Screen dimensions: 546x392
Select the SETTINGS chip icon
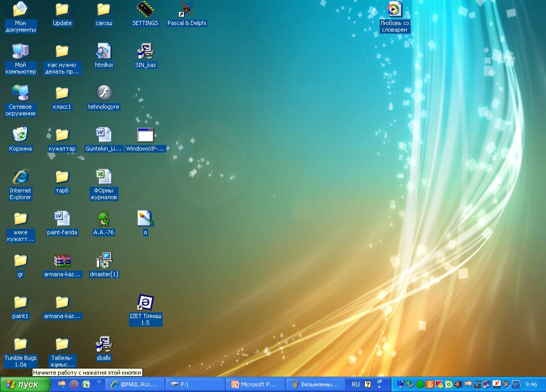[145, 10]
